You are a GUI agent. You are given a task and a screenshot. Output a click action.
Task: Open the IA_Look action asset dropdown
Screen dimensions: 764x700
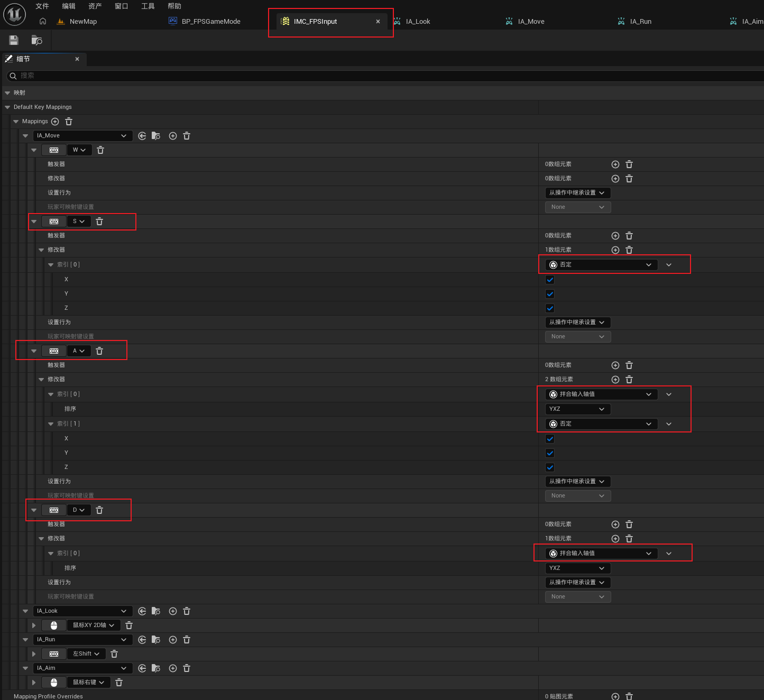pos(82,611)
